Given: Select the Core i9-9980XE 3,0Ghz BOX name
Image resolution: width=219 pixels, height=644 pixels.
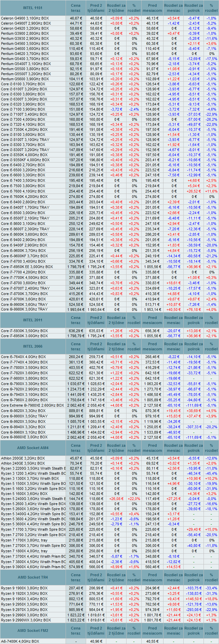Looking at the screenshot, I should click(x=24, y=437).
